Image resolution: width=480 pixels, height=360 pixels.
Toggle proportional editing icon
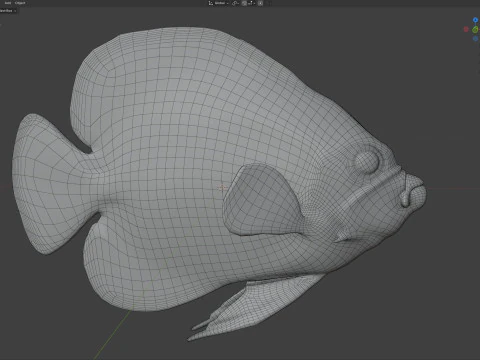point(260,3)
